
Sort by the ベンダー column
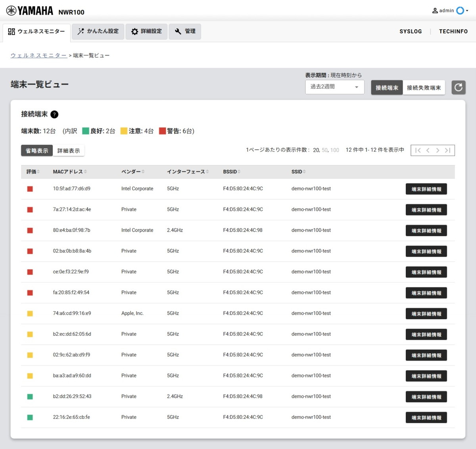click(133, 172)
